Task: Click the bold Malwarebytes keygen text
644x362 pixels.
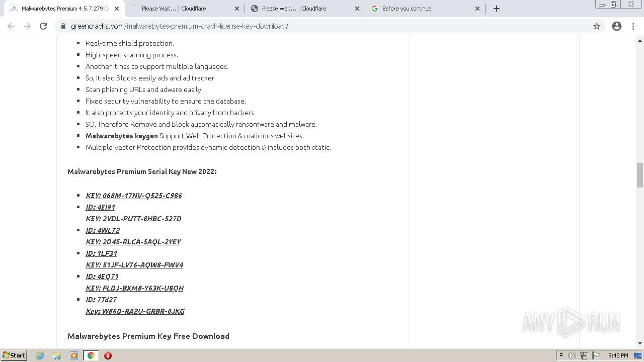Action: tap(121, 136)
